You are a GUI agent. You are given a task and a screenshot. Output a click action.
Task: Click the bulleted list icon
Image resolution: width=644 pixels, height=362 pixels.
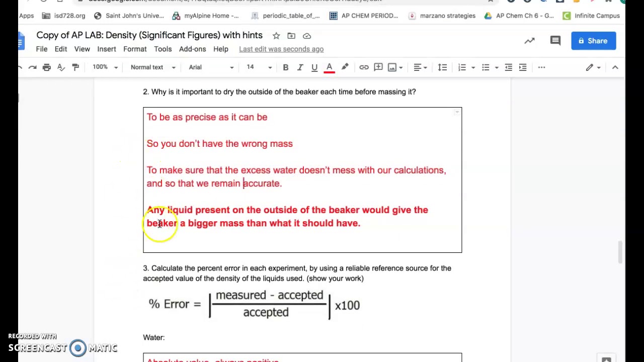(x=486, y=67)
